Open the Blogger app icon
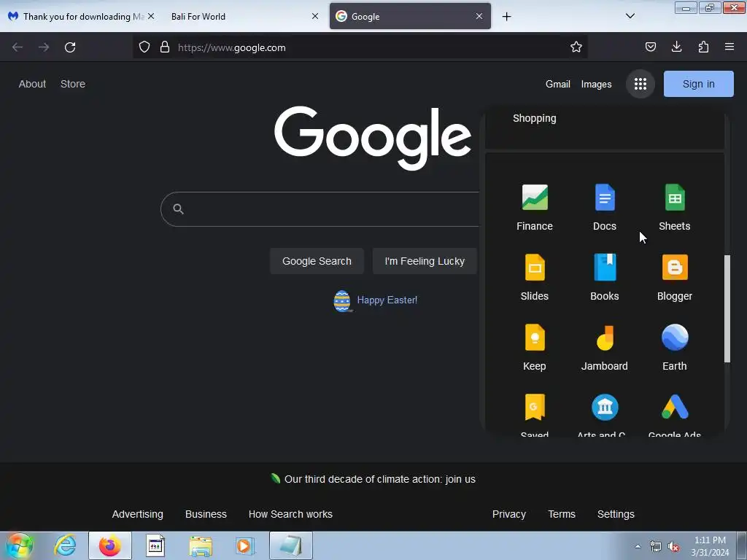The image size is (747, 560). coord(675,267)
